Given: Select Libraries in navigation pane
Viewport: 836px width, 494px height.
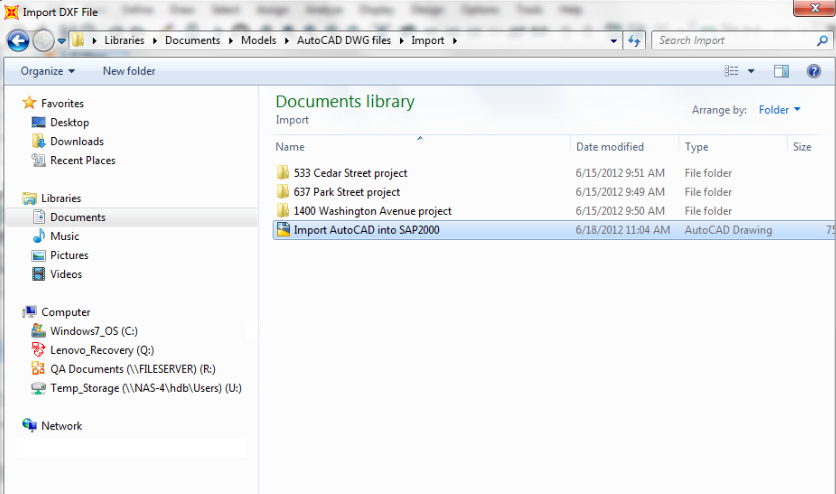Looking at the screenshot, I should pyautogui.click(x=61, y=198).
